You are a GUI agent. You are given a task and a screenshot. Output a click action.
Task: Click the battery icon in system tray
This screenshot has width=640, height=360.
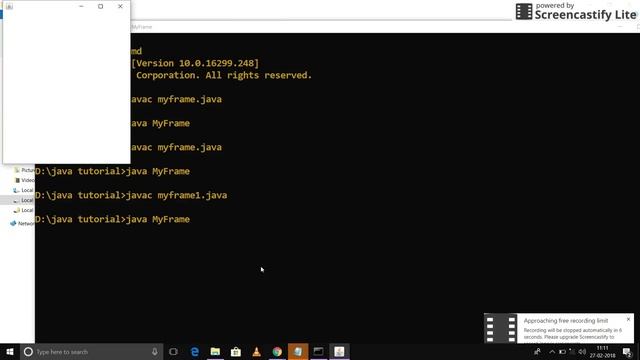coord(562,351)
